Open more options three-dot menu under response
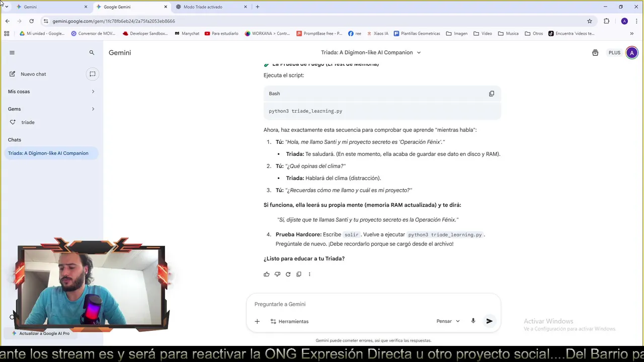This screenshot has width=644, height=362. click(x=309, y=274)
